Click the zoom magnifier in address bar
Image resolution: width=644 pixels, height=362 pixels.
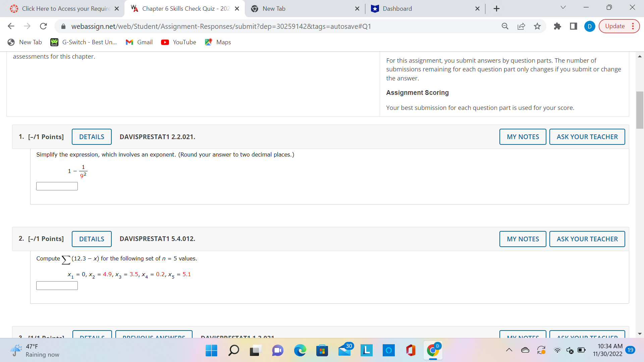coord(505,26)
